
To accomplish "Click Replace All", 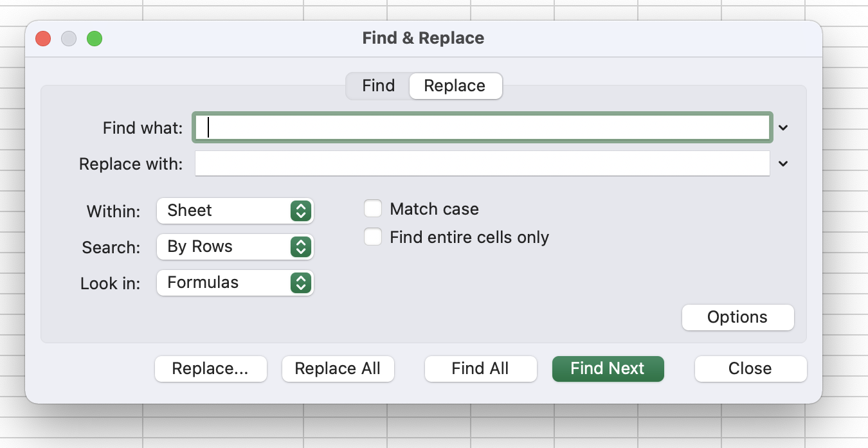I will pos(338,369).
